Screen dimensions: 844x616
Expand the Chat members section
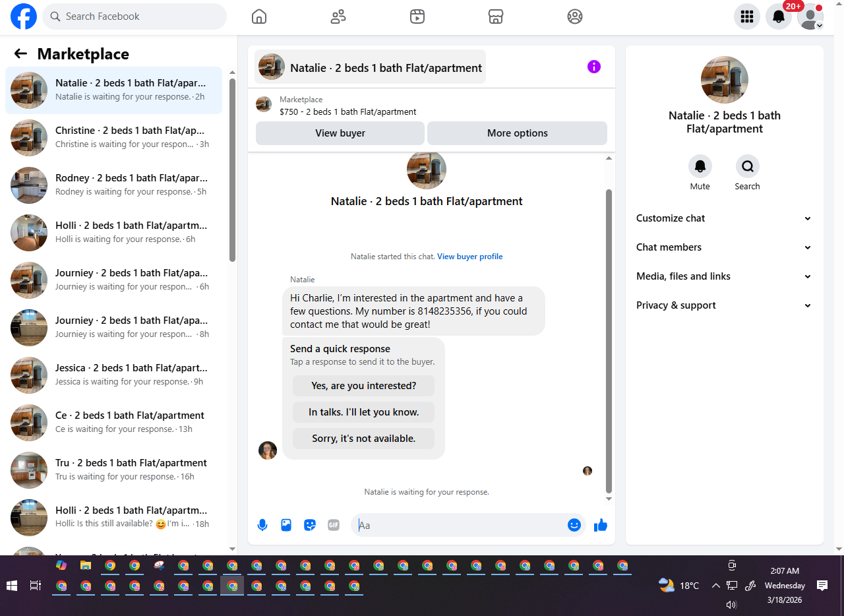tap(725, 247)
